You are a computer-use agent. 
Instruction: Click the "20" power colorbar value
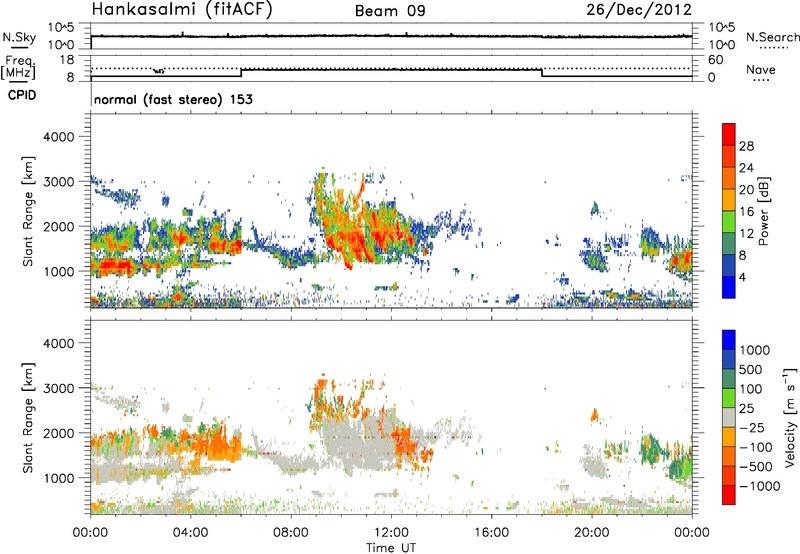746,190
